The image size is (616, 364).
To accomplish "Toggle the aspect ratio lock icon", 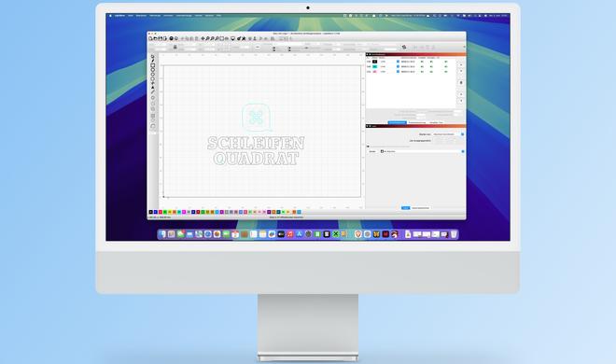I will 175,47.
